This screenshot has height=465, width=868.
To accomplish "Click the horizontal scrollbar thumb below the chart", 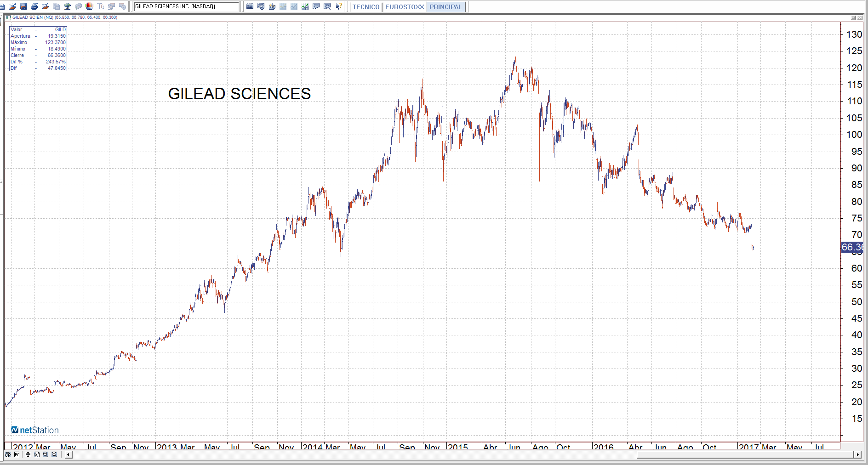I will coord(745,454).
